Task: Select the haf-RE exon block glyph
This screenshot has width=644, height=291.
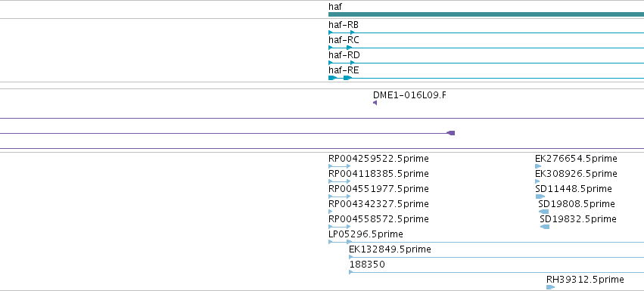Action: [487, 78]
